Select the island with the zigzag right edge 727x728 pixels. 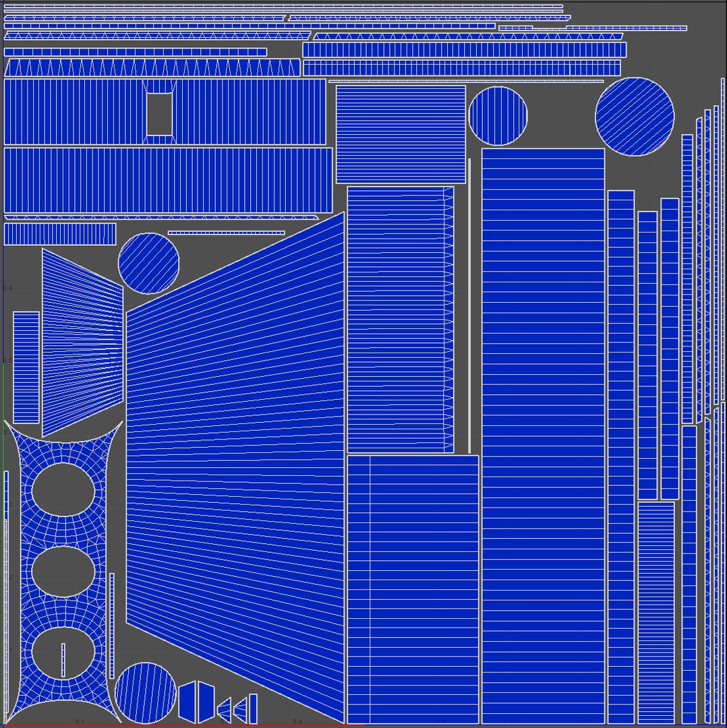[x=401, y=320]
